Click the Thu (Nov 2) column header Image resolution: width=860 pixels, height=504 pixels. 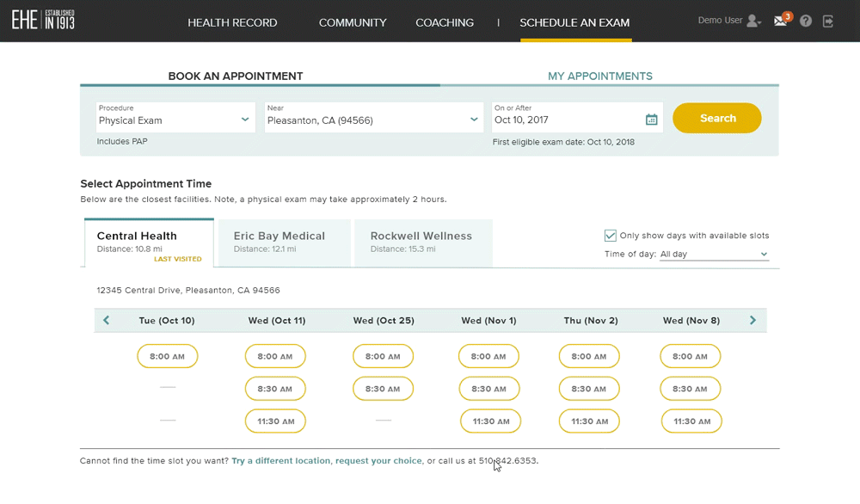[x=591, y=321]
